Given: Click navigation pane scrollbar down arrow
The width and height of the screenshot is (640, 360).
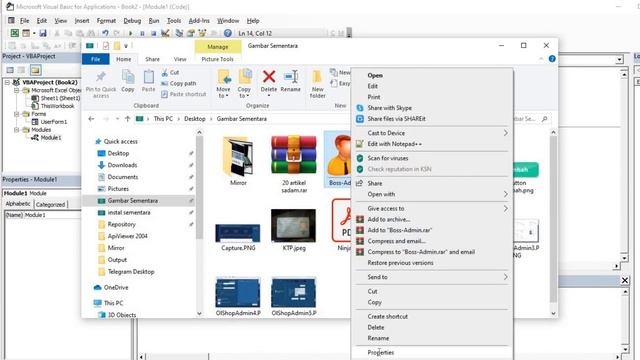Looking at the screenshot, I should point(199,313).
